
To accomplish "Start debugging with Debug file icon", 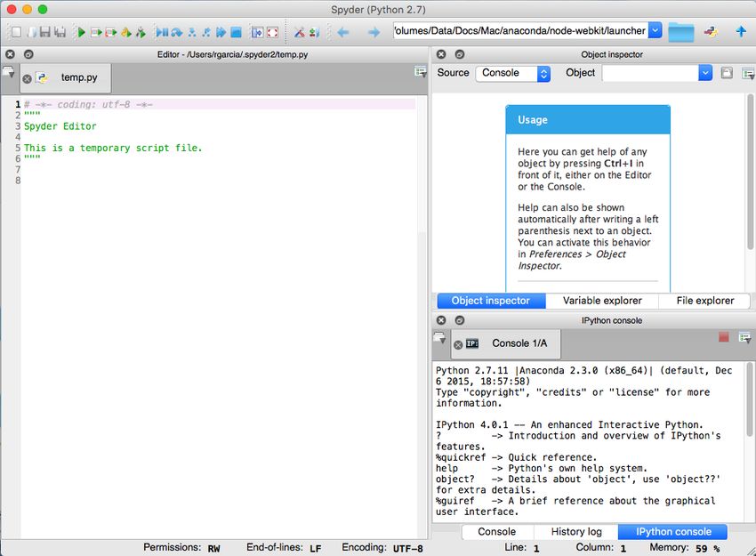I will pos(162,32).
